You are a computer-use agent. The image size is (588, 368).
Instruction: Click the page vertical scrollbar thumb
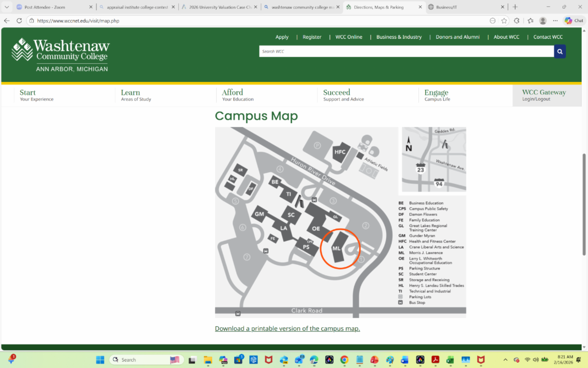point(584,204)
